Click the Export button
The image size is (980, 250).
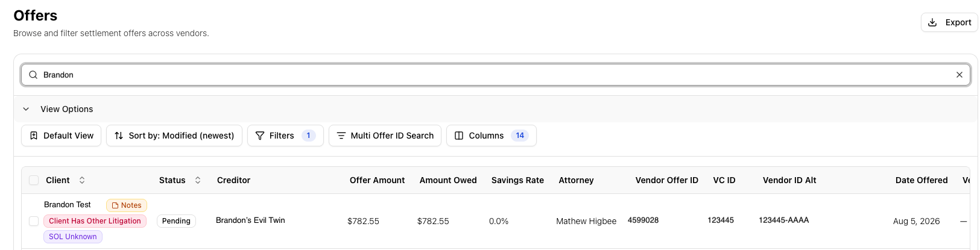click(949, 22)
